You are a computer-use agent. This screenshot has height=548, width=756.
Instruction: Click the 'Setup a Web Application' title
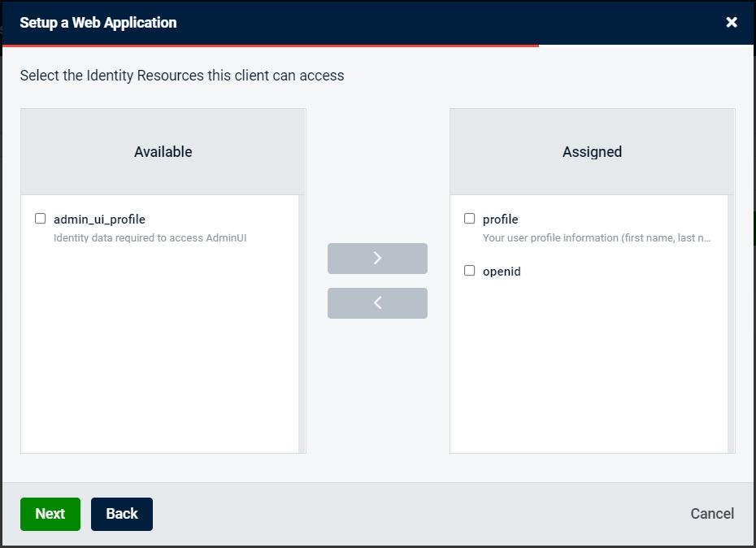[98, 23]
